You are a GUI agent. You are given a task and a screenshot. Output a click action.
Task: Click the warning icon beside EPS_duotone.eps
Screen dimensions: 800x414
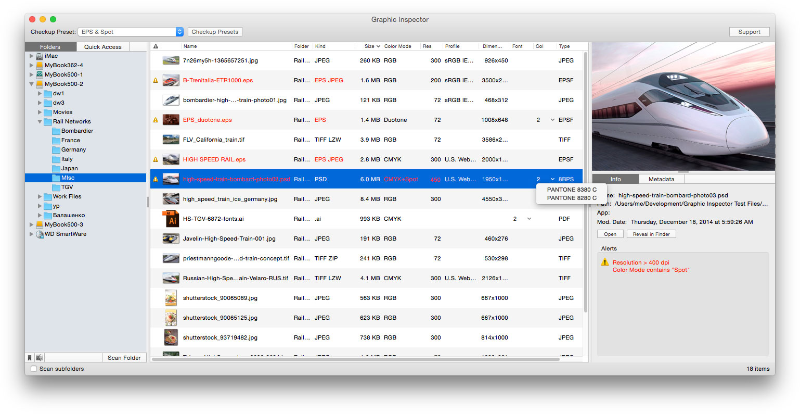pos(155,120)
